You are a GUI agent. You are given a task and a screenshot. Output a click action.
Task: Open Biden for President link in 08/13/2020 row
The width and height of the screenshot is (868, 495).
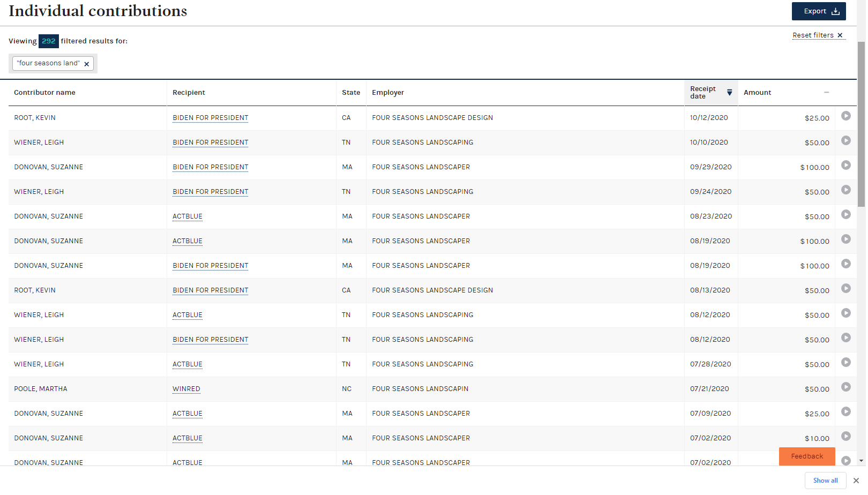click(x=211, y=290)
